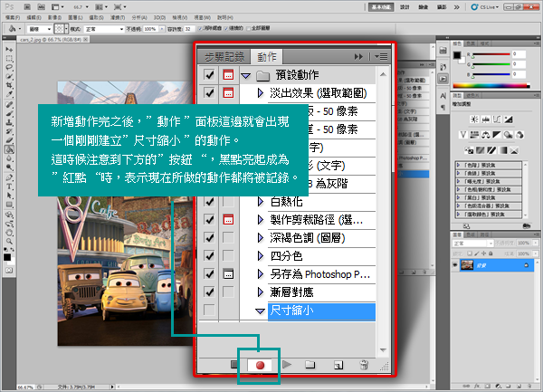Select the Eraser tool
The width and height of the screenshot is (543, 392).
(x=9, y=140)
